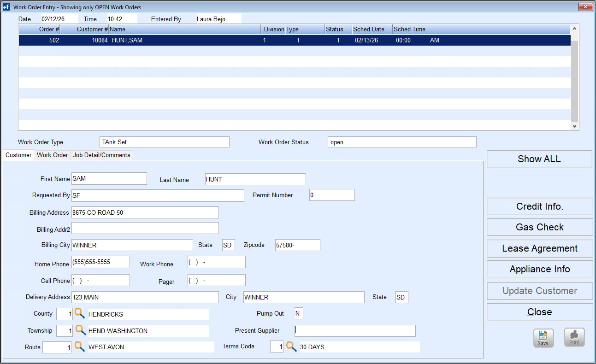Click the Zipcode field
The height and width of the screenshot is (364, 596).
(x=298, y=245)
